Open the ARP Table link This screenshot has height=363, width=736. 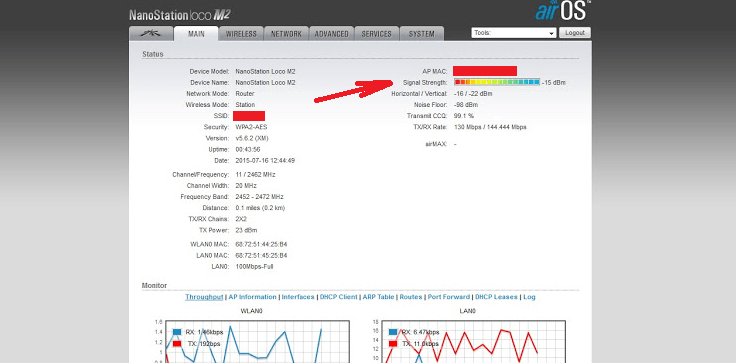(x=378, y=297)
